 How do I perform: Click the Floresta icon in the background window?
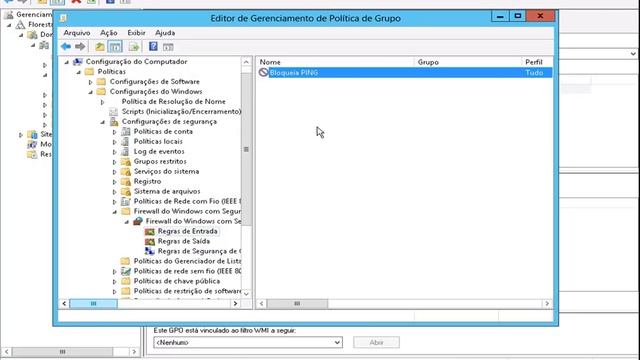[x=20, y=25]
